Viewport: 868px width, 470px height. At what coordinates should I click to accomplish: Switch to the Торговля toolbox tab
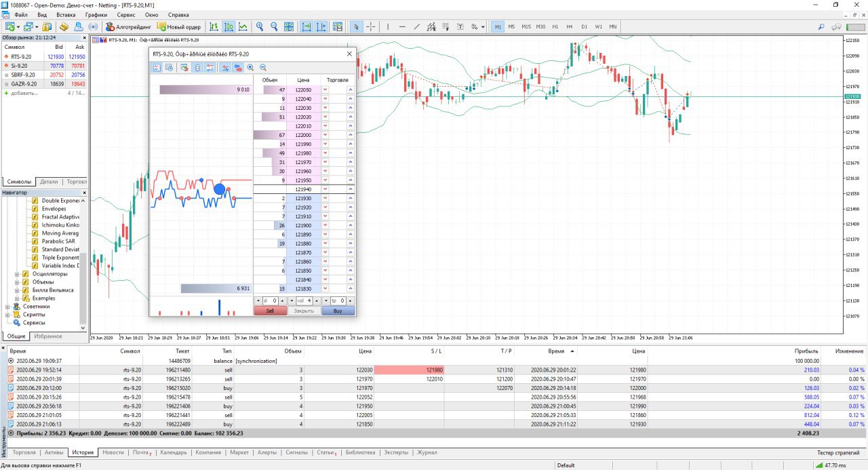(x=24, y=452)
